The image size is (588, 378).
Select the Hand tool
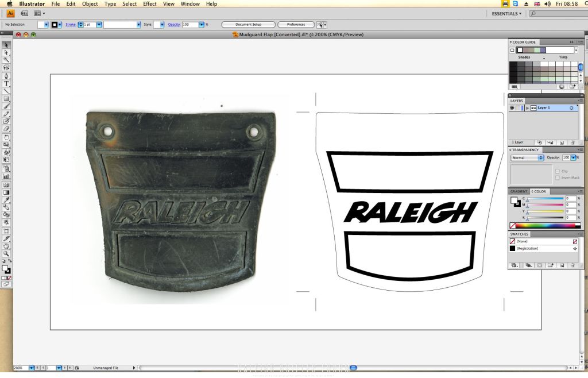(6, 246)
